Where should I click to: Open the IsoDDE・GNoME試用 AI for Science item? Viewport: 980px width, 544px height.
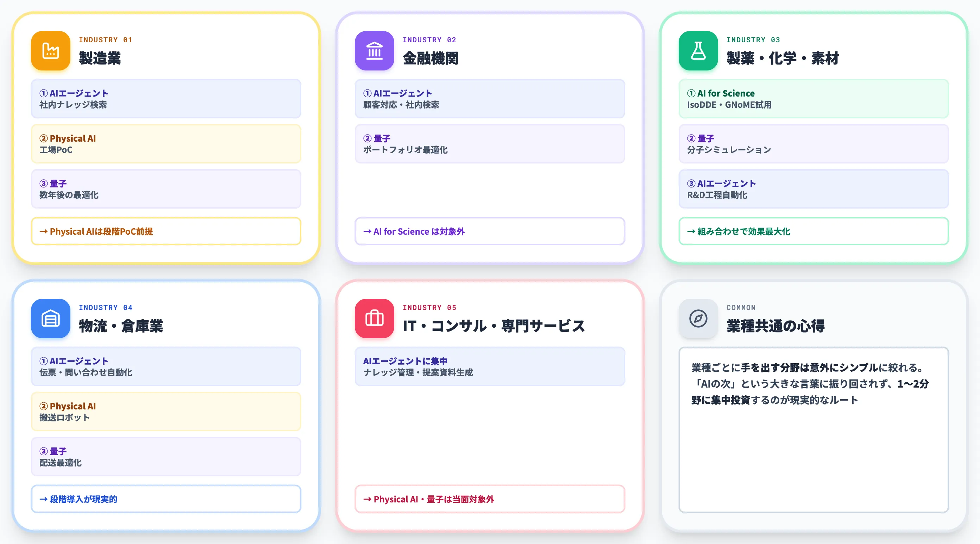[x=813, y=99]
